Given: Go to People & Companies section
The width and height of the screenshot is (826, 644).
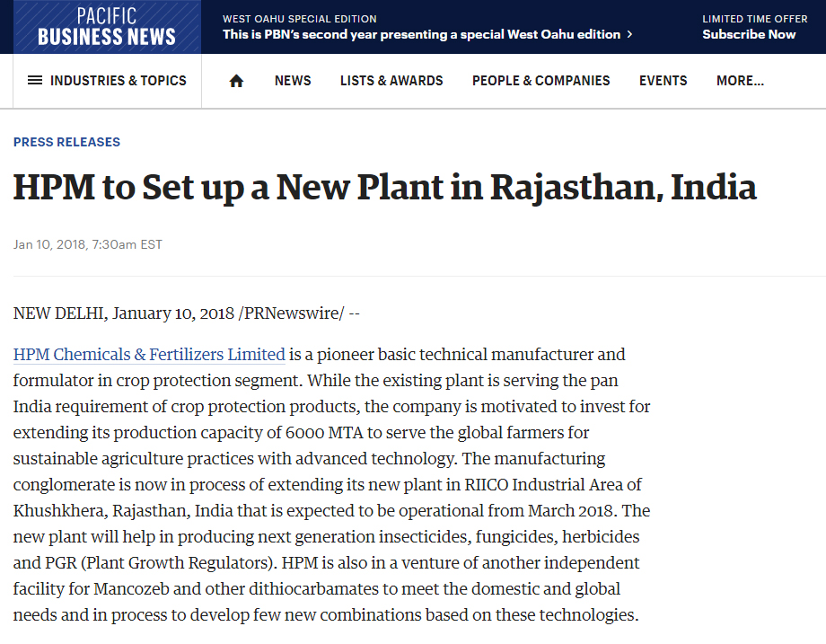Looking at the screenshot, I should (x=541, y=81).
